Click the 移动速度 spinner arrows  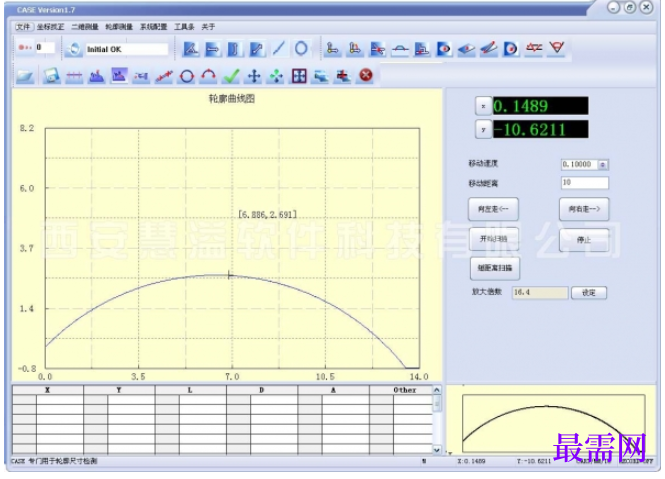click(x=603, y=165)
